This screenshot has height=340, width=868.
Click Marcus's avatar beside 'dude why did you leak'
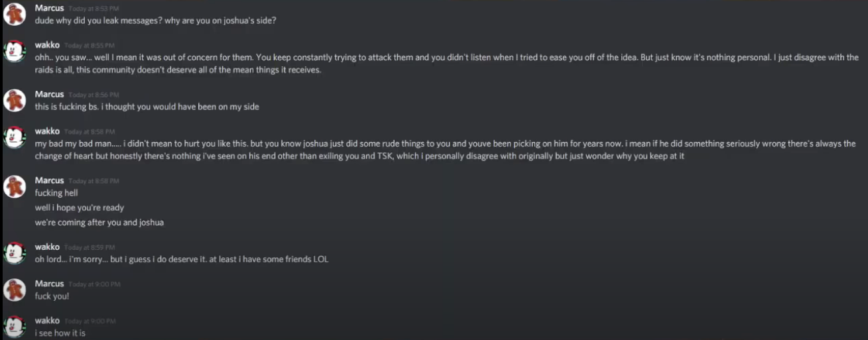click(x=15, y=13)
